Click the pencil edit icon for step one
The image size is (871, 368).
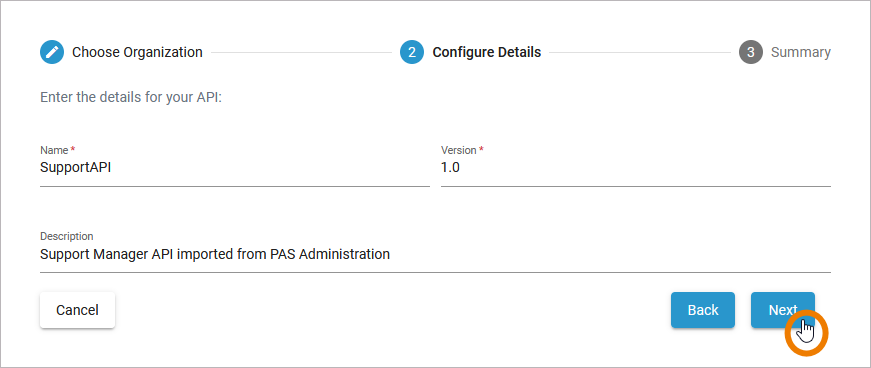coord(52,53)
